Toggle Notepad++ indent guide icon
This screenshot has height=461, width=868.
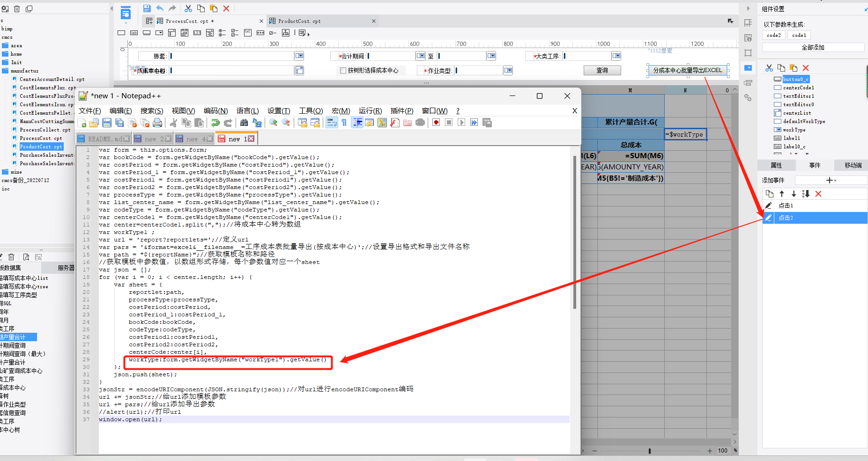point(357,123)
